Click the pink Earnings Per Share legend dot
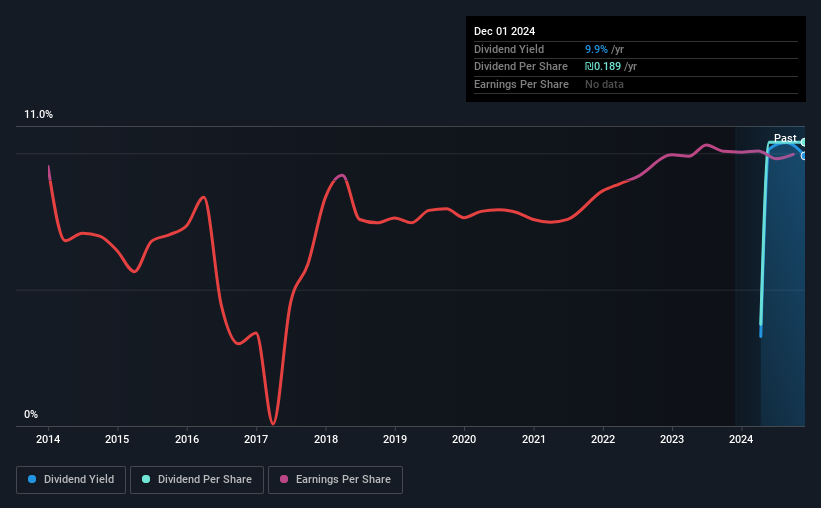The height and width of the screenshot is (508, 821). tap(284, 479)
